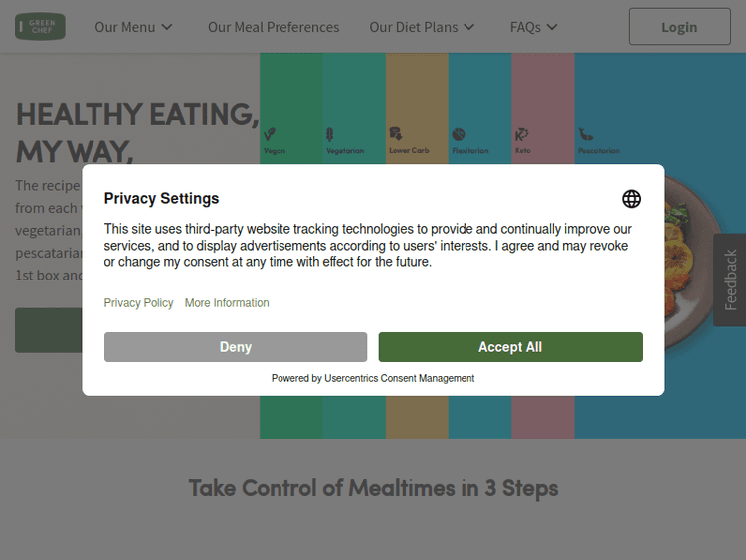The image size is (746, 560).
Task: Open the Privacy Policy link
Action: click(x=138, y=303)
